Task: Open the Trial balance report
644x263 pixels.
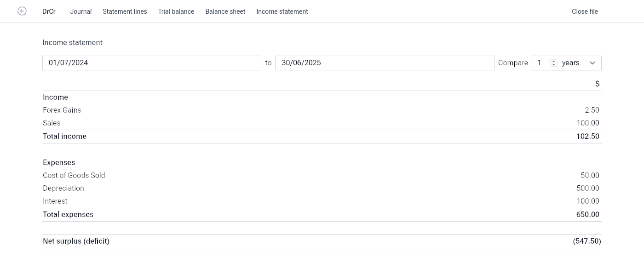Action: (176, 11)
